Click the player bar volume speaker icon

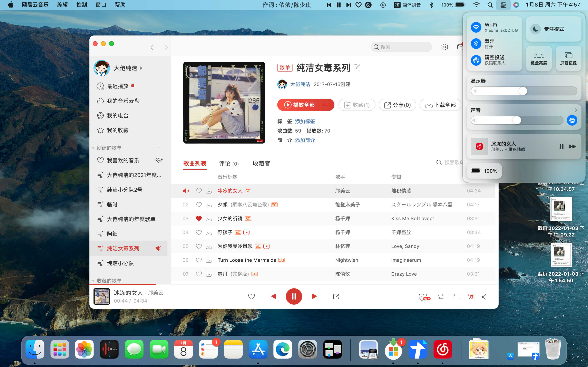coord(484,296)
